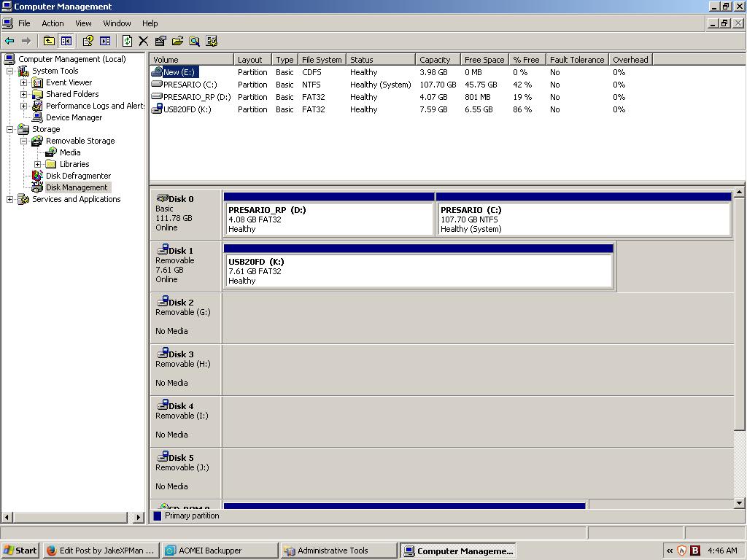Toggle the Show/Hide Console Tree icon
Viewport: 747px width, 560px height.
pyautogui.click(x=66, y=41)
